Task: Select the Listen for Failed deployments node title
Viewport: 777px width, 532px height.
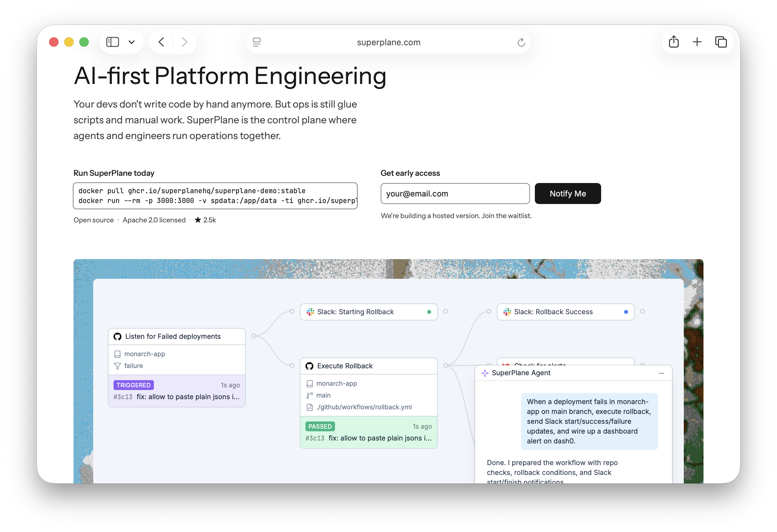Action: tap(173, 337)
